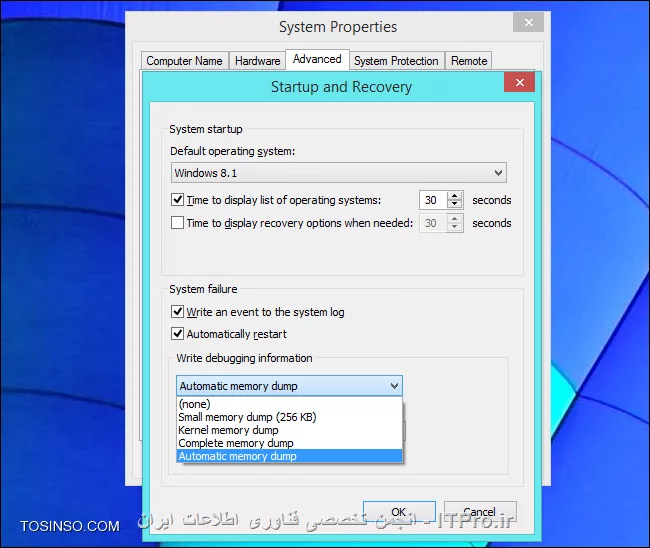
Task: Decrease operating systems list time with down arrow
Action: [x=455, y=204]
